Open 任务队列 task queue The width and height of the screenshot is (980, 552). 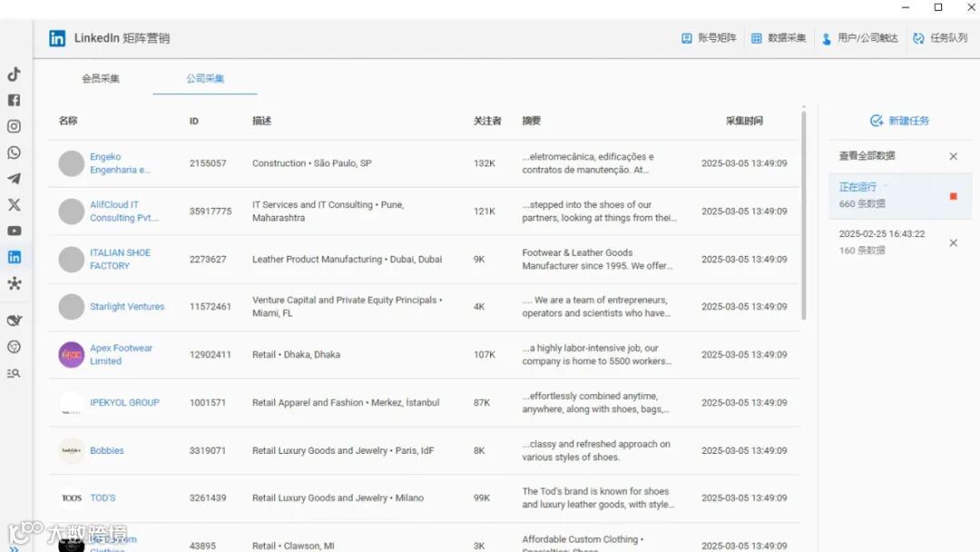point(941,38)
